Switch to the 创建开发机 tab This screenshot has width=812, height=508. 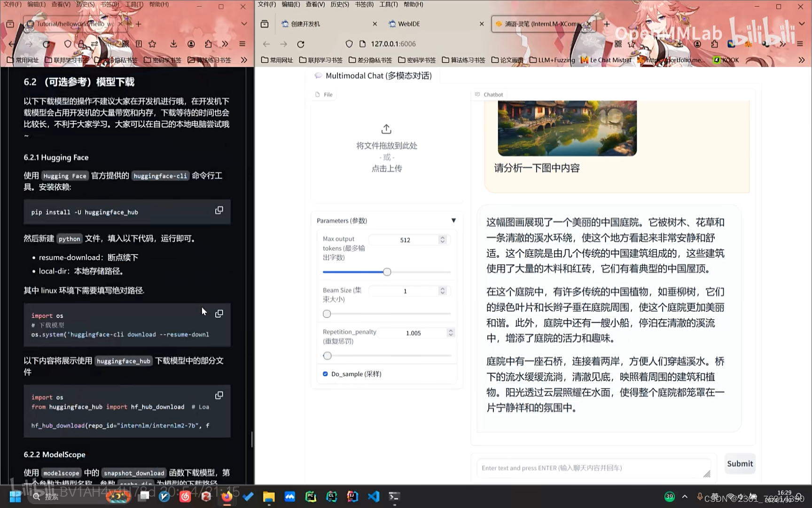coord(329,24)
